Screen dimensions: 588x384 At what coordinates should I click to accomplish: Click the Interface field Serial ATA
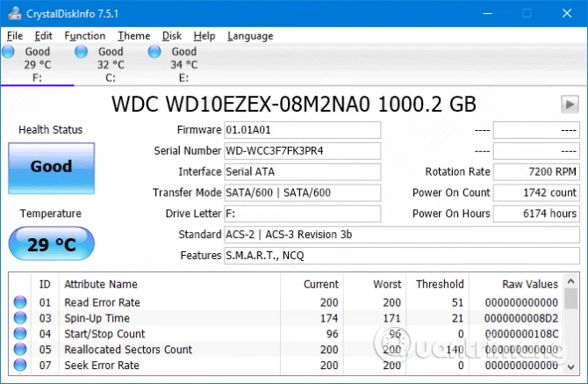pyautogui.click(x=303, y=172)
